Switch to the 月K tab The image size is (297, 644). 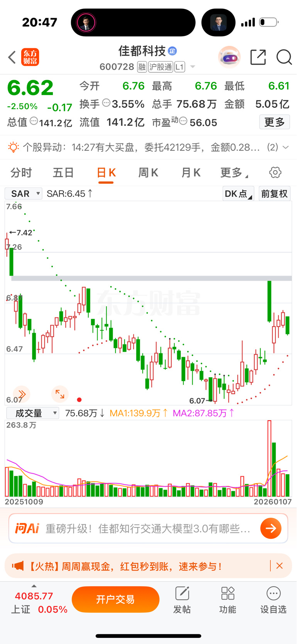pos(191,173)
